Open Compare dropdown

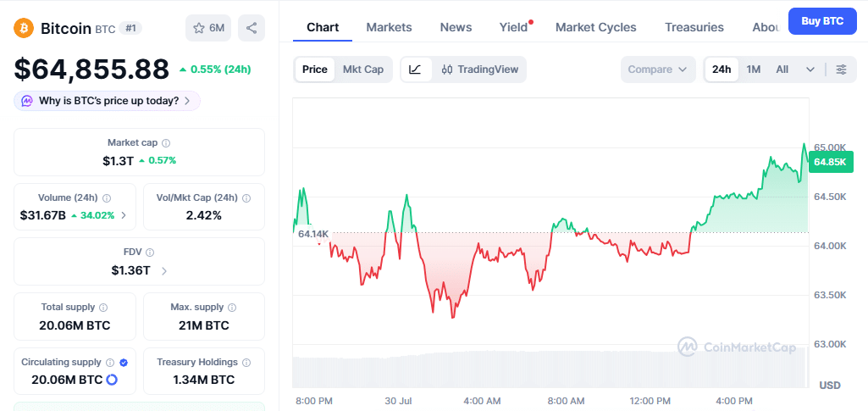click(658, 69)
